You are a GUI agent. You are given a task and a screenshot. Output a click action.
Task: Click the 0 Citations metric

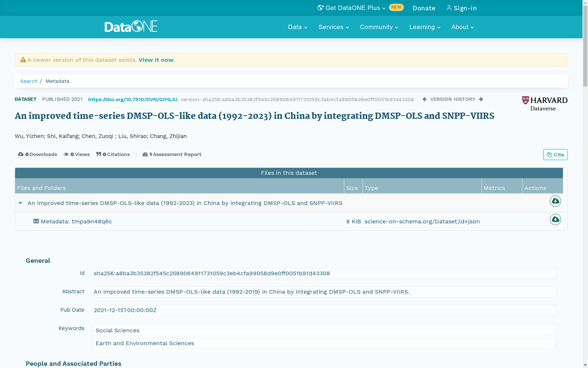(113, 154)
